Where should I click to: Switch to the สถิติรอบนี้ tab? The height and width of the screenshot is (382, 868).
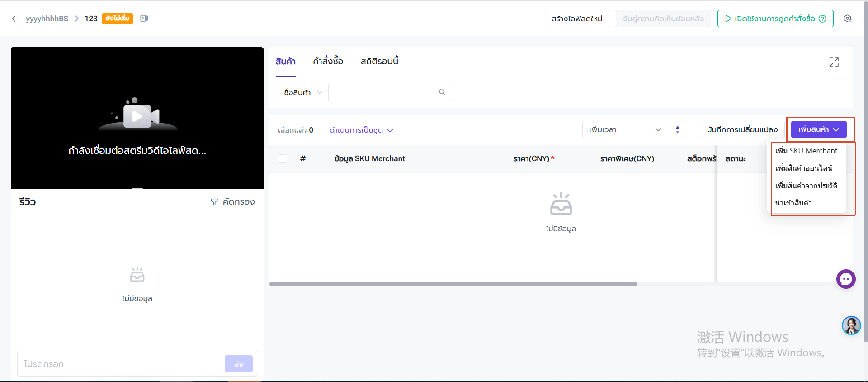pyautogui.click(x=379, y=62)
